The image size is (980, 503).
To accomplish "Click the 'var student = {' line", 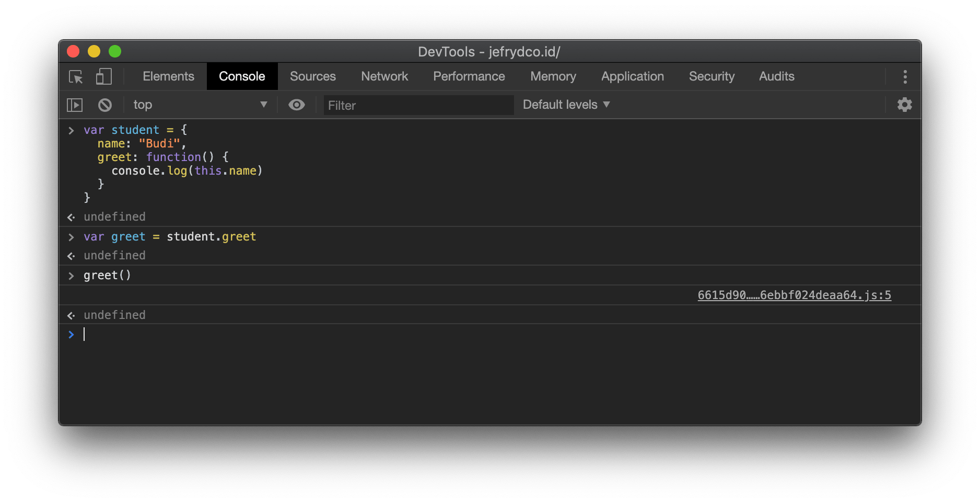I will tap(135, 130).
